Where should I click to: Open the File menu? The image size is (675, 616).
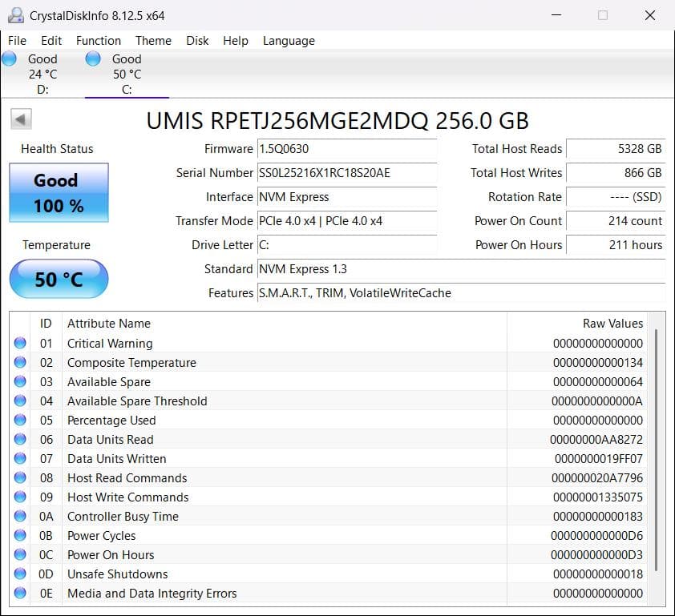pyautogui.click(x=16, y=40)
